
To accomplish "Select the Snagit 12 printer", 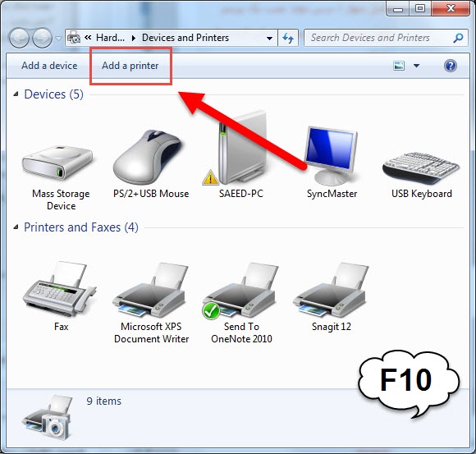I will [331, 291].
